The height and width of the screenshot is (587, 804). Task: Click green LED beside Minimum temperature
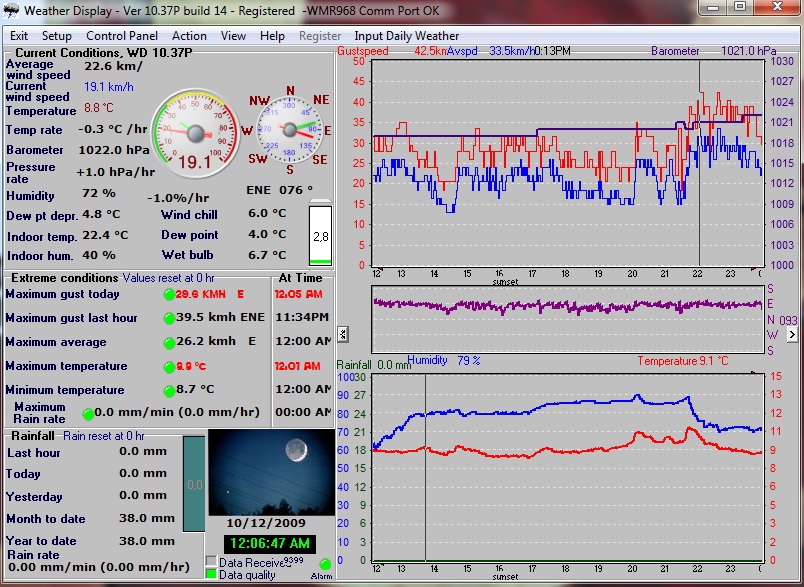(x=169, y=390)
